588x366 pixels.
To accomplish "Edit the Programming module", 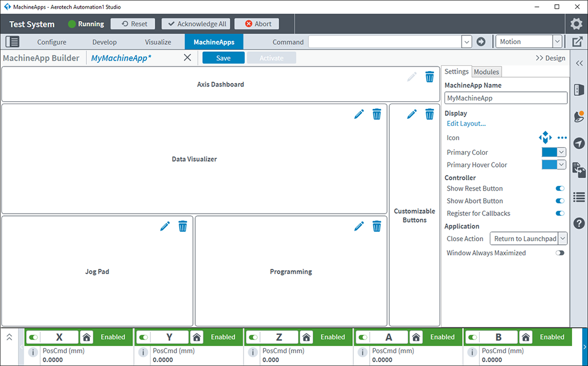I will [359, 227].
